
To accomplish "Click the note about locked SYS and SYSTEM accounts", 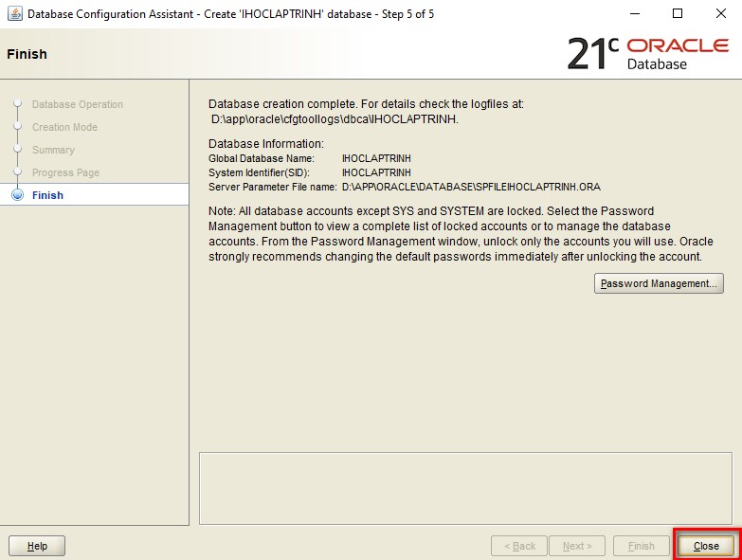I will pyautogui.click(x=461, y=234).
